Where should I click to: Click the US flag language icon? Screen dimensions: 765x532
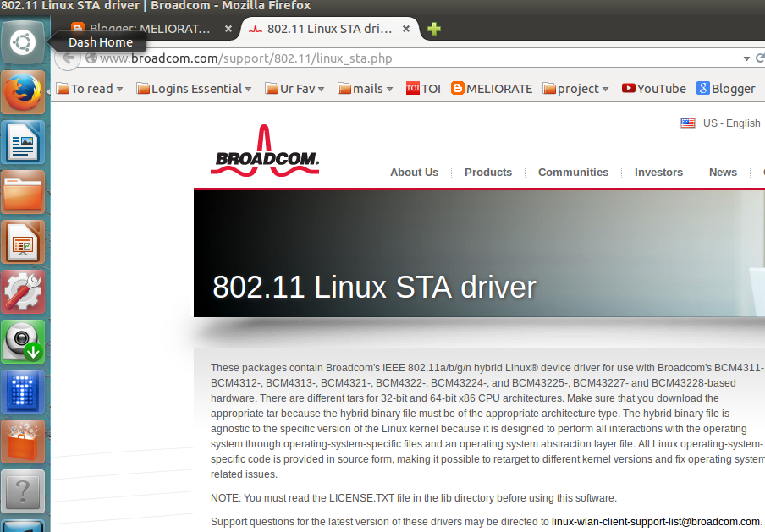tap(687, 123)
